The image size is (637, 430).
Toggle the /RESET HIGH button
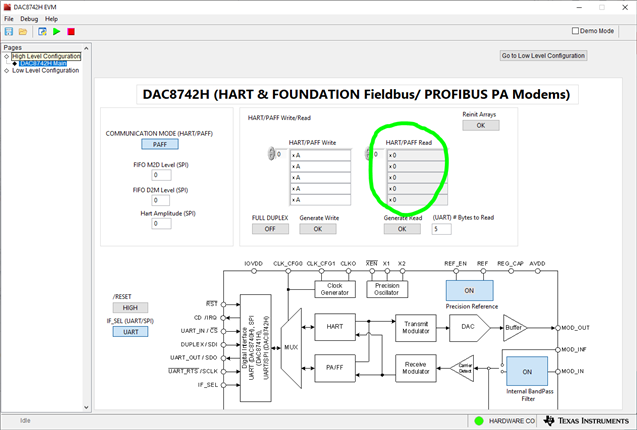click(130, 308)
